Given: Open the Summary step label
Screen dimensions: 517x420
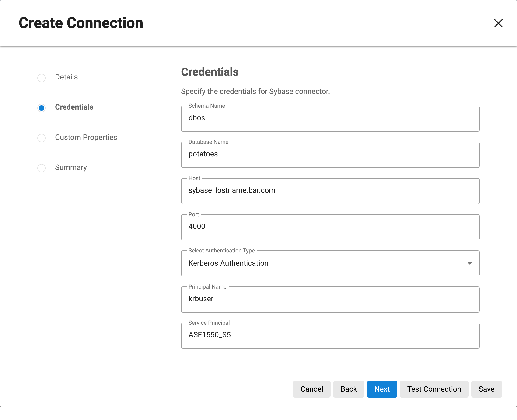Looking at the screenshot, I should pos(71,167).
